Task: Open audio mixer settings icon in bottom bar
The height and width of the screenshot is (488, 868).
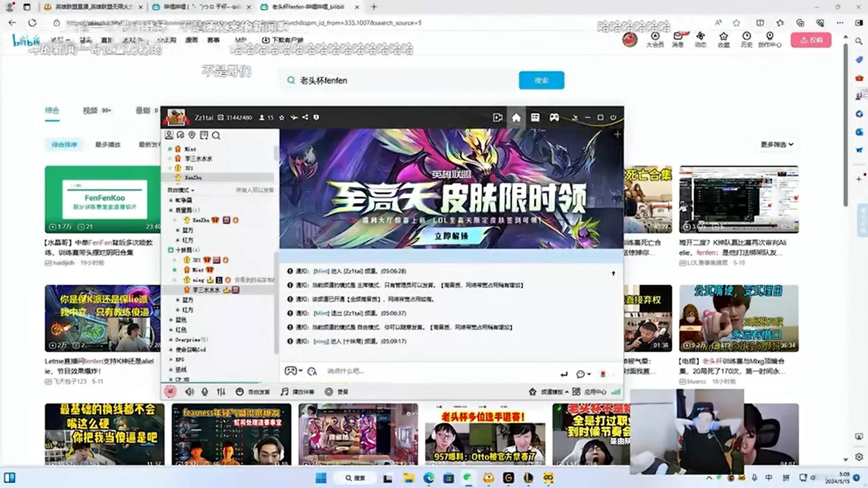Action: 221,392
